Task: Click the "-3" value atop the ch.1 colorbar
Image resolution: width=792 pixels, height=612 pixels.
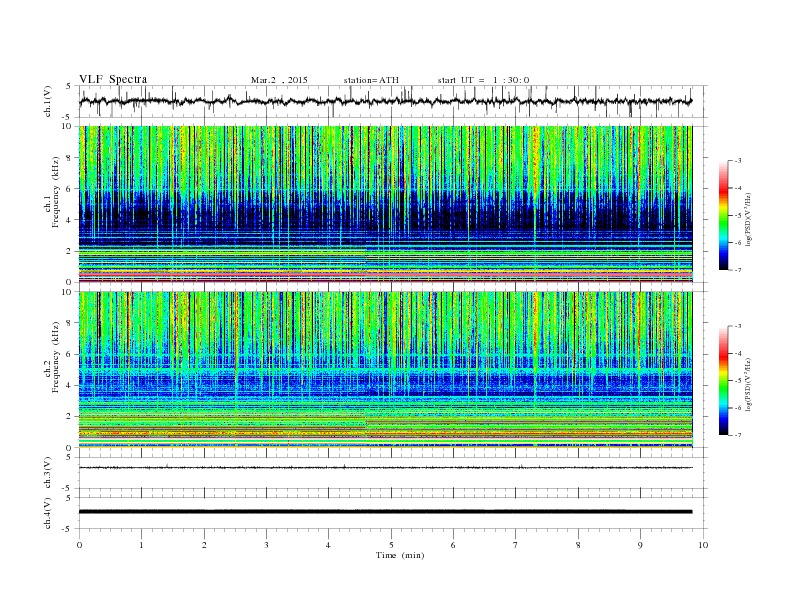Action: [x=737, y=161]
